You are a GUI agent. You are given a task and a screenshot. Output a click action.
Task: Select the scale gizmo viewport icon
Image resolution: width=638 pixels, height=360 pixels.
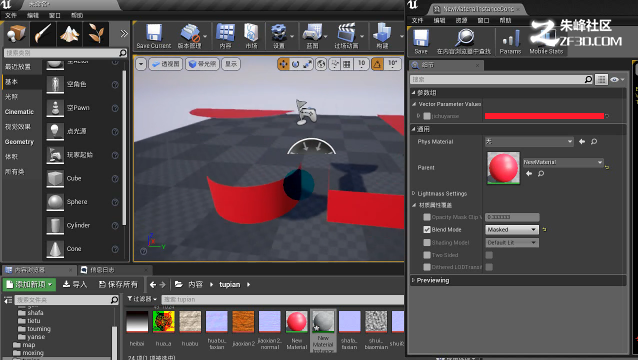pos(307,64)
